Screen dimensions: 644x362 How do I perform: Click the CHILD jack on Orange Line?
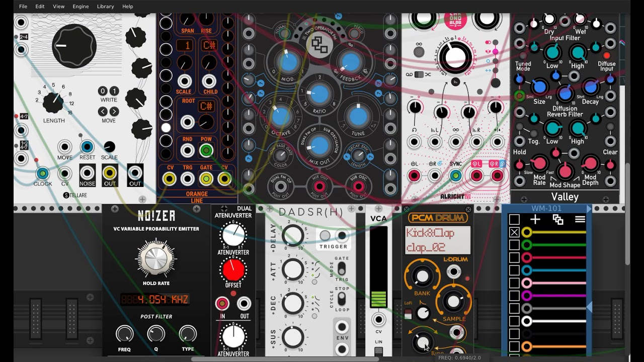point(209,81)
